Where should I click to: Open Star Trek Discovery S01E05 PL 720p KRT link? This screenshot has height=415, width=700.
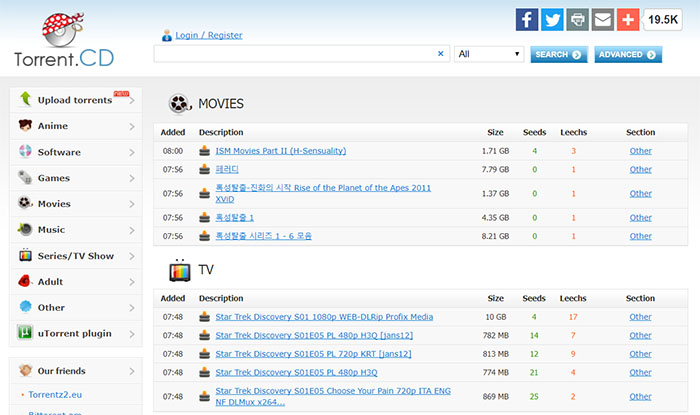tap(313, 354)
